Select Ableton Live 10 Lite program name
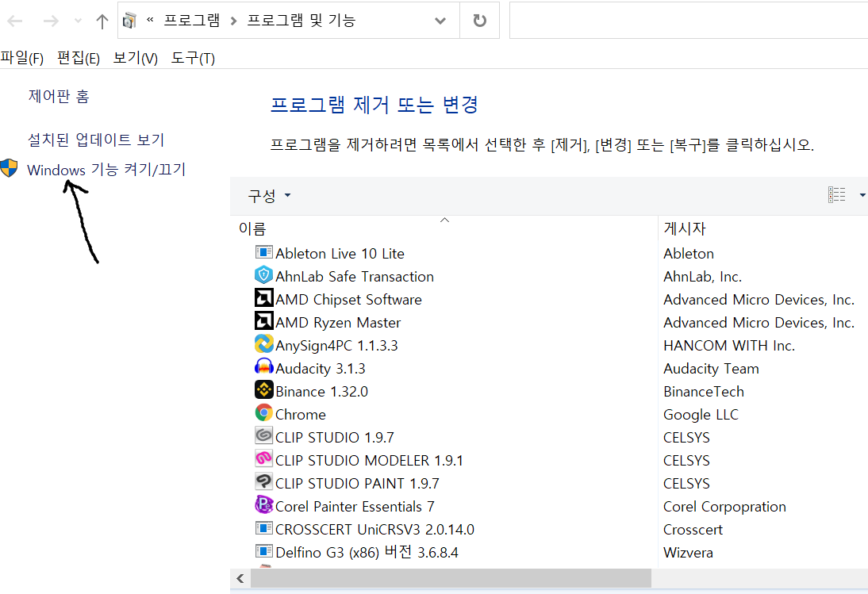 click(x=340, y=253)
